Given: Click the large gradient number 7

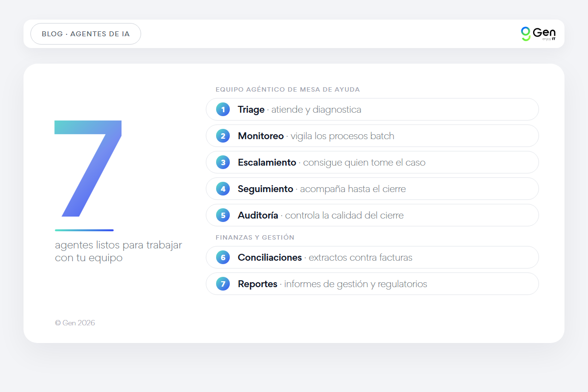Looking at the screenshot, I should 88,168.
